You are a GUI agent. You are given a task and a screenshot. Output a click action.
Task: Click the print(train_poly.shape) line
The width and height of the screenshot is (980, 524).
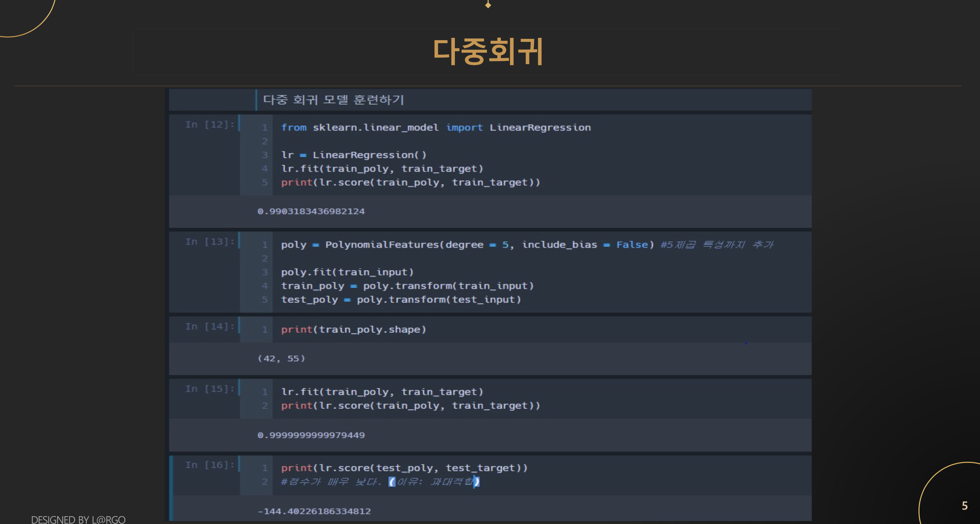coord(353,330)
